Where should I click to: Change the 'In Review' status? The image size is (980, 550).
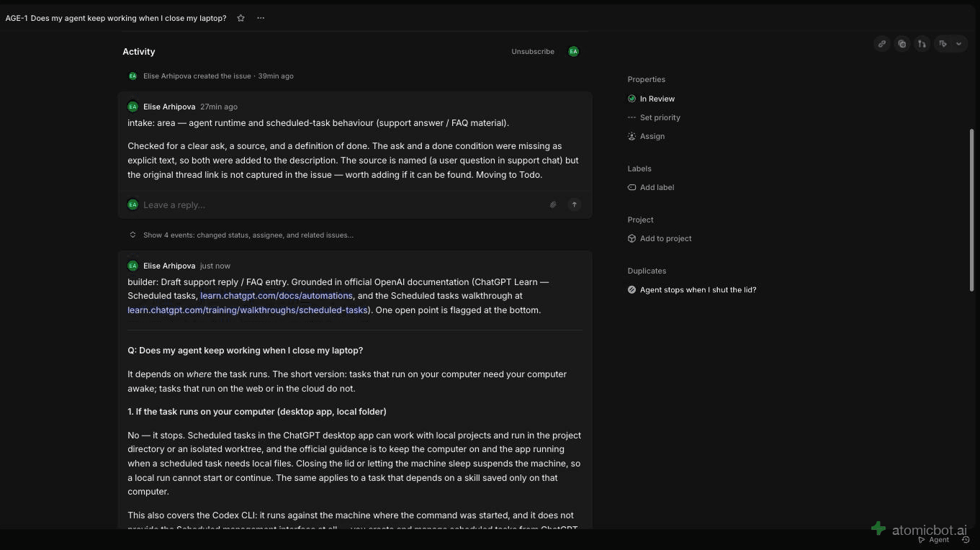coord(651,99)
